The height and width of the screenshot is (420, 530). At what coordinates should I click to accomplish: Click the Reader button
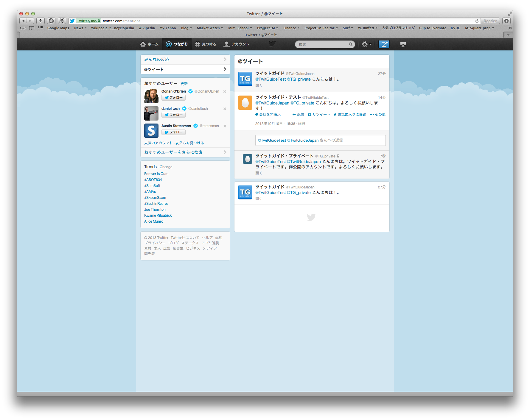[490, 21]
